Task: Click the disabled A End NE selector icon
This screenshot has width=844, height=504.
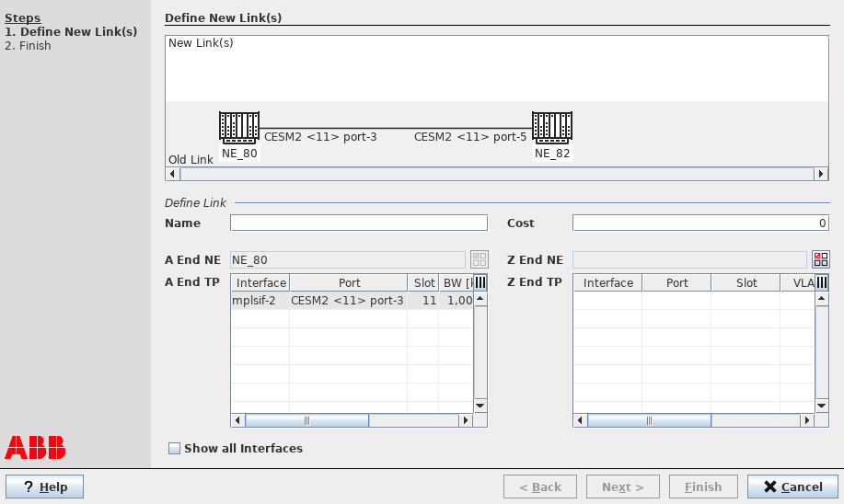Action: click(x=479, y=259)
